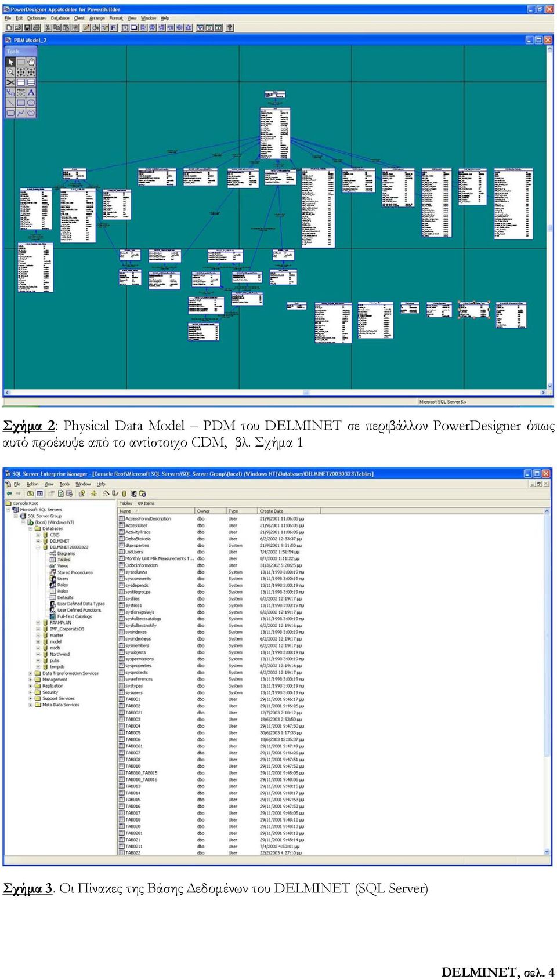This screenshot has width=557, height=980.
Task: Click the Open folder icon in PowerDesigner toolbar
Action: coord(18,27)
